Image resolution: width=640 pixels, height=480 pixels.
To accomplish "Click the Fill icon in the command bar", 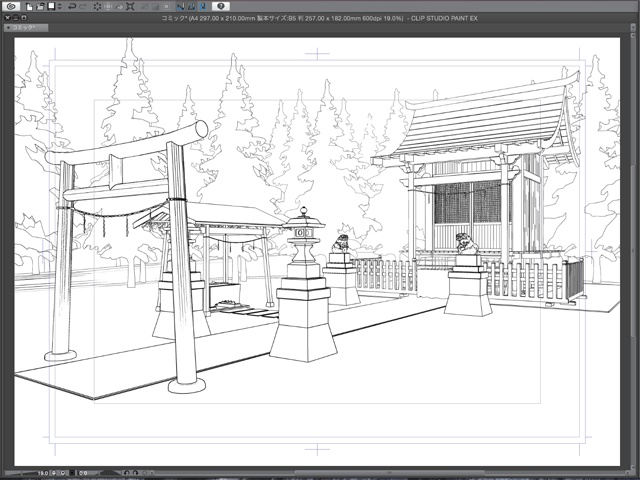I will pos(120,6).
